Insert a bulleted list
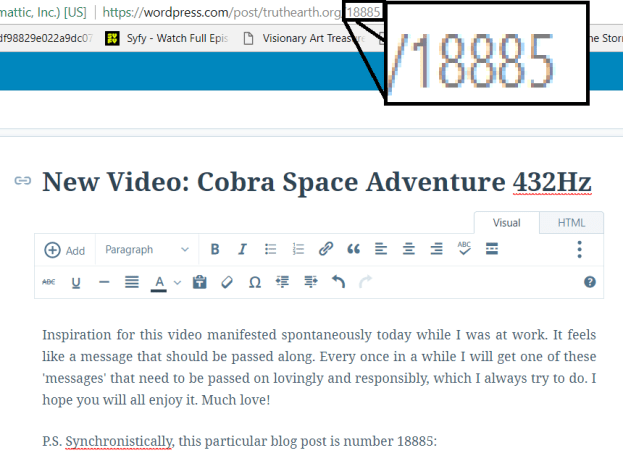The image size is (623, 453). pos(270,250)
